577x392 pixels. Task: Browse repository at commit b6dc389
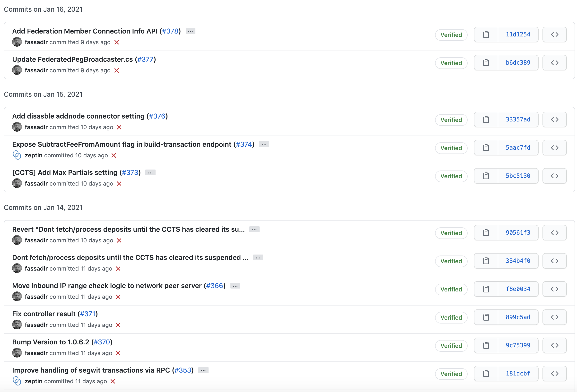(554, 63)
